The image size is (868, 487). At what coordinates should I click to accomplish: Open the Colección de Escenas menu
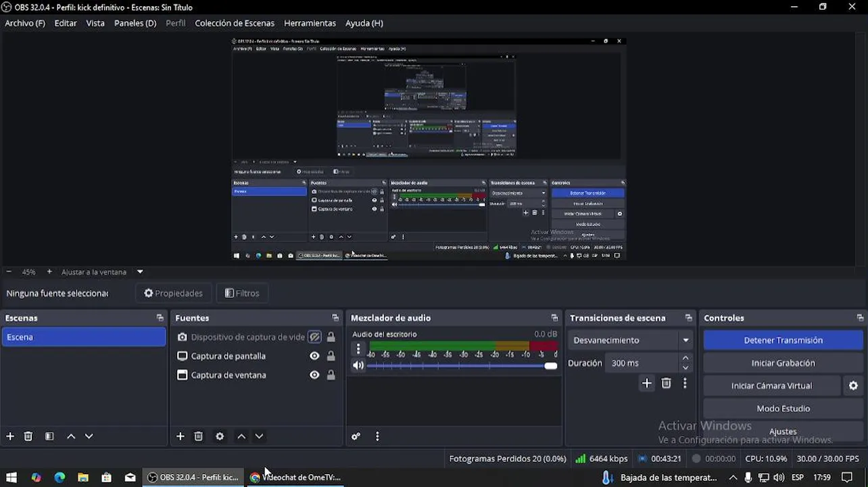click(x=235, y=23)
